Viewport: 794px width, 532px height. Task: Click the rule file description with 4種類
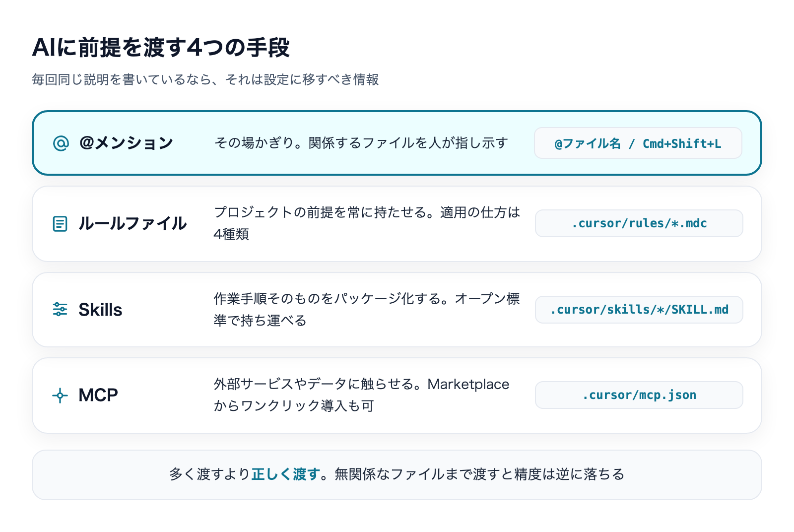pyautogui.click(x=367, y=223)
